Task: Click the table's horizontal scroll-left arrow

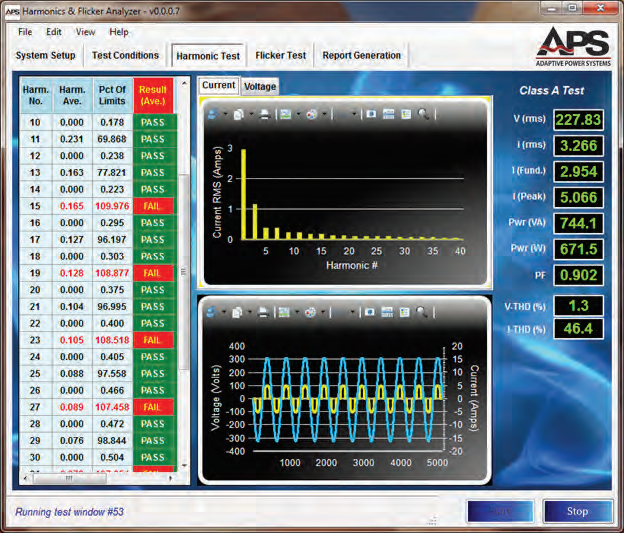Action: pyautogui.click(x=26, y=478)
